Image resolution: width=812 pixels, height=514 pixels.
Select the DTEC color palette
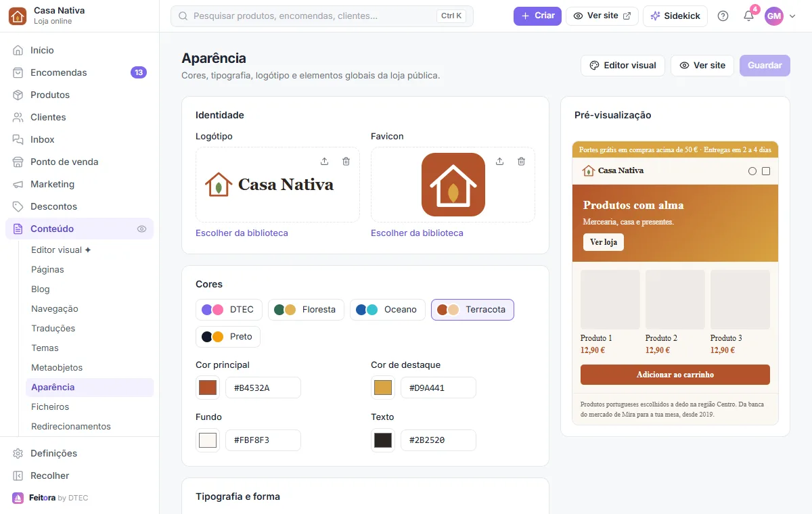(x=229, y=310)
